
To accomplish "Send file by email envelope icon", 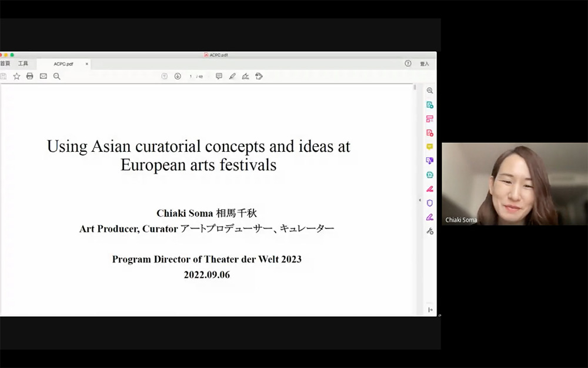I will click(44, 76).
